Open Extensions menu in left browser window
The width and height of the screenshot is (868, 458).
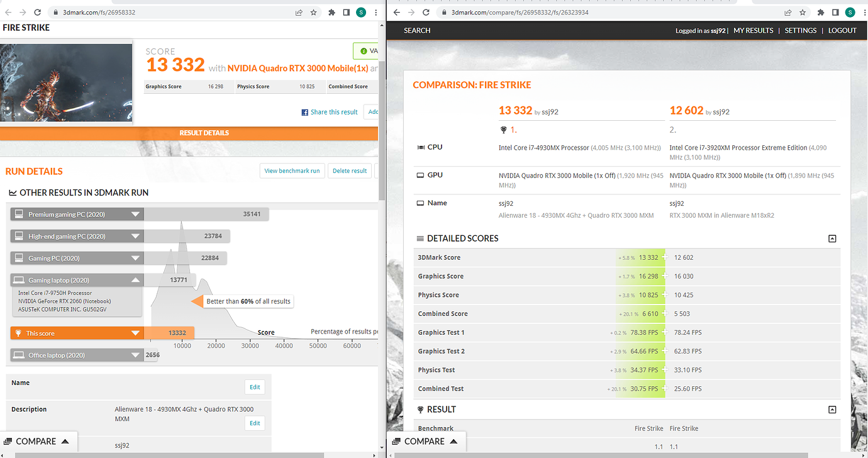click(331, 12)
